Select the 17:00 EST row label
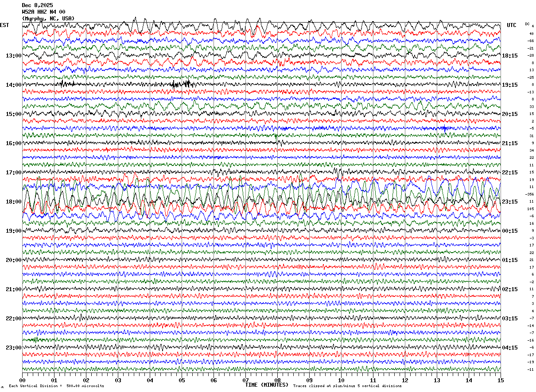Screen dimensions: 536x392 click(x=14, y=173)
